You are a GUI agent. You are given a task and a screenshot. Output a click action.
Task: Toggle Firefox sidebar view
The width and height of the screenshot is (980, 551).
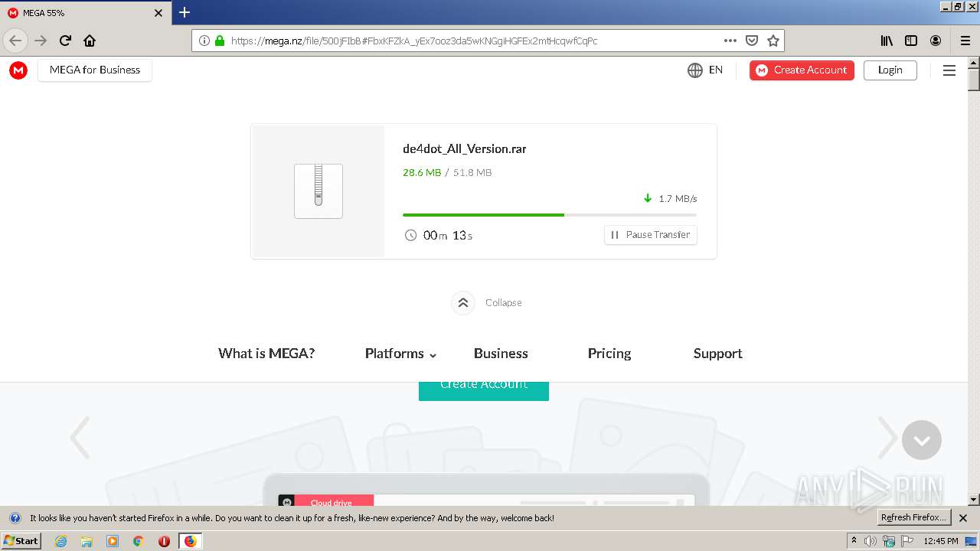coord(911,41)
